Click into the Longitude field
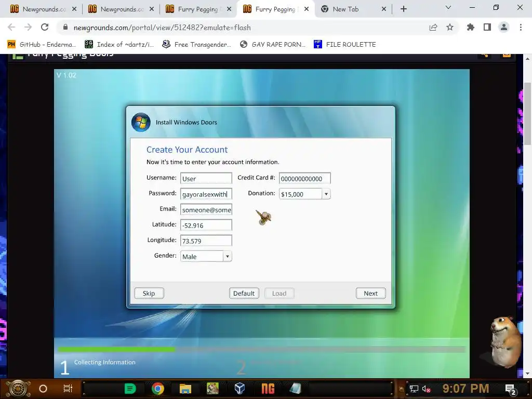This screenshot has width=532, height=399. (x=206, y=241)
